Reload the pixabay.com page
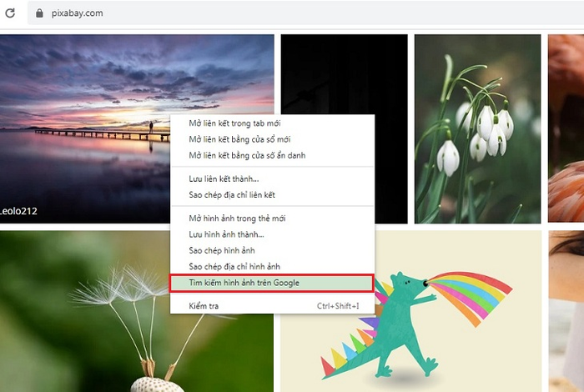Image resolution: width=584 pixels, height=392 pixels. coord(10,13)
